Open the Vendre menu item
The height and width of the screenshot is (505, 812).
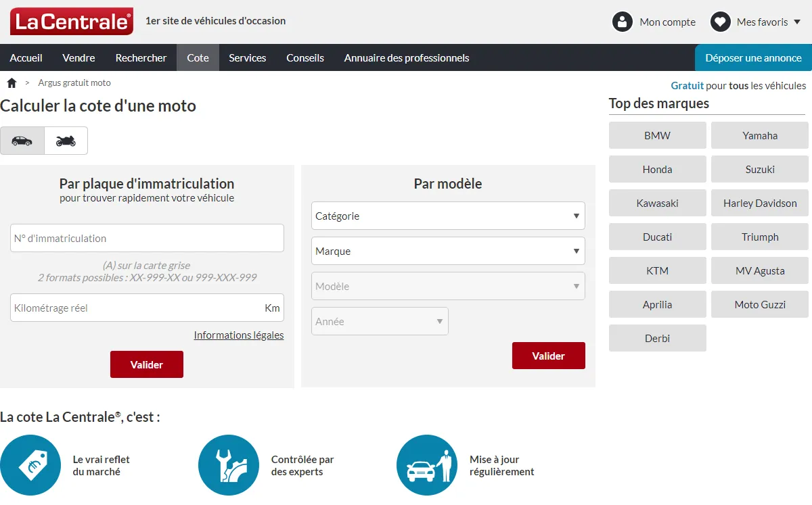[79, 58]
